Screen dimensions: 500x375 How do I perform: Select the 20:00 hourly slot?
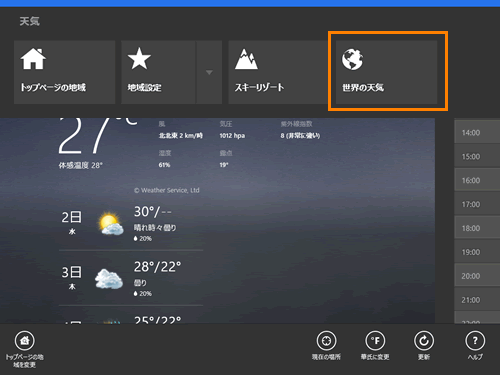pos(477,276)
